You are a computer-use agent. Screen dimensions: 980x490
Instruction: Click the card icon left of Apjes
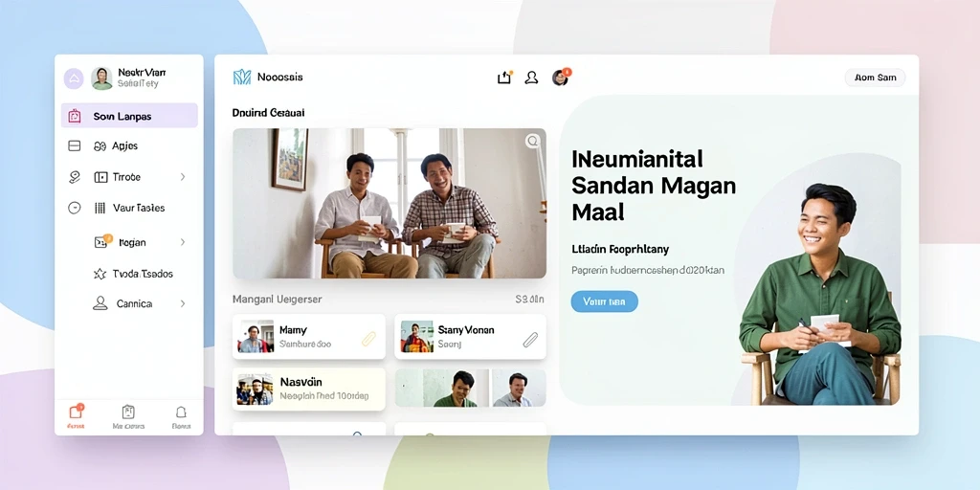click(x=74, y=145)
